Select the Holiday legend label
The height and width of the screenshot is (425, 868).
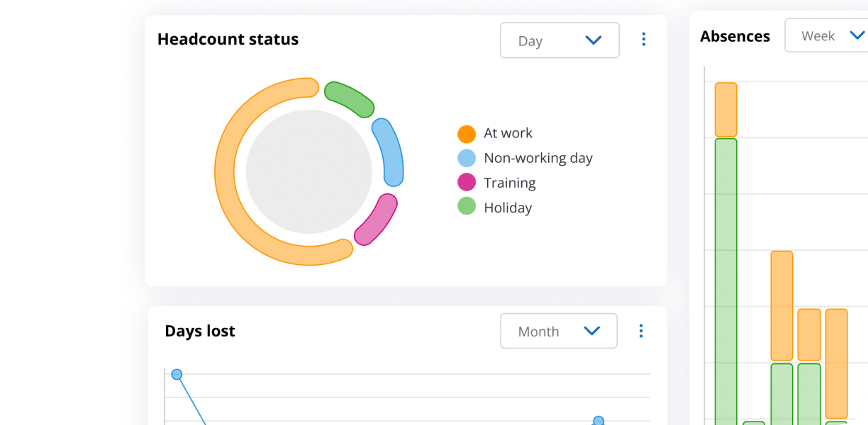tap(508, 208)
